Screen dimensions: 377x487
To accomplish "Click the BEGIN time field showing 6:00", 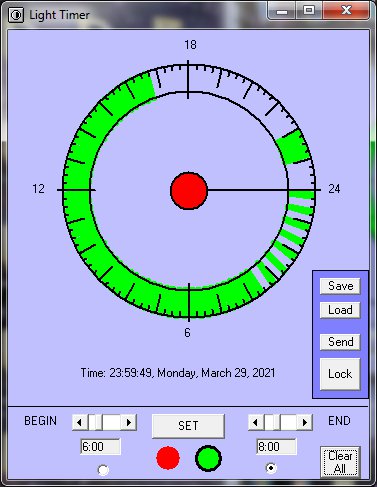I will pos(100,447).
